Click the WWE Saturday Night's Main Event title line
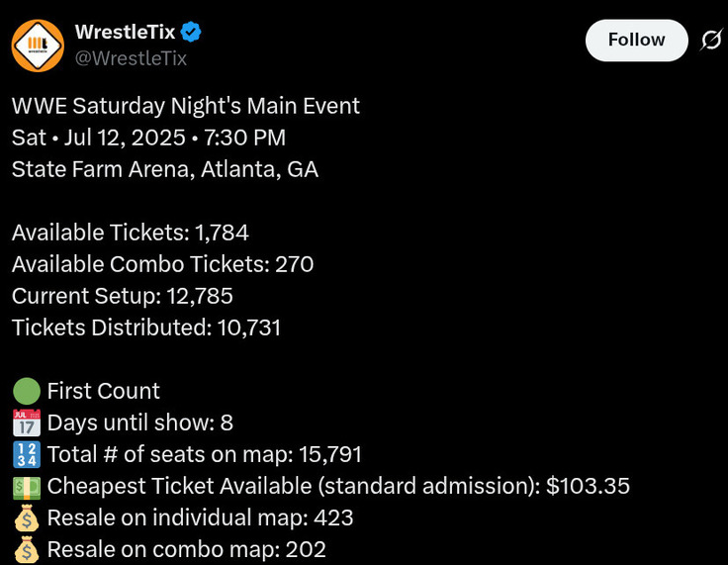The height and width of the screenshot is (565, 728). [x=186, y=106]
